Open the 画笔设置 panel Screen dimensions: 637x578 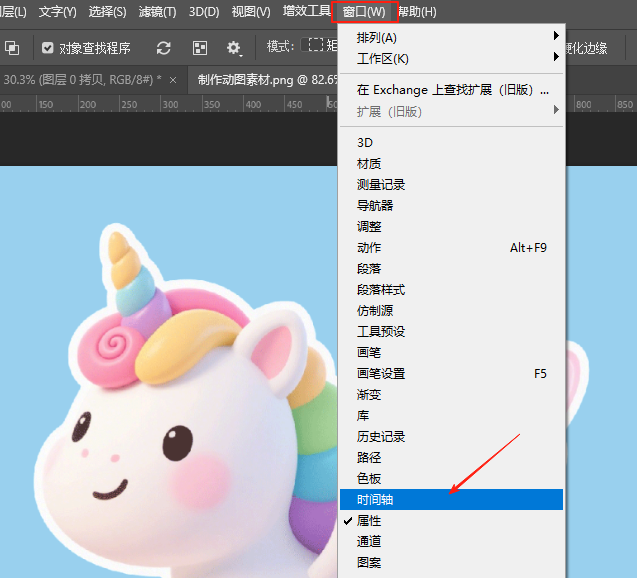click(x=451, y=374)
